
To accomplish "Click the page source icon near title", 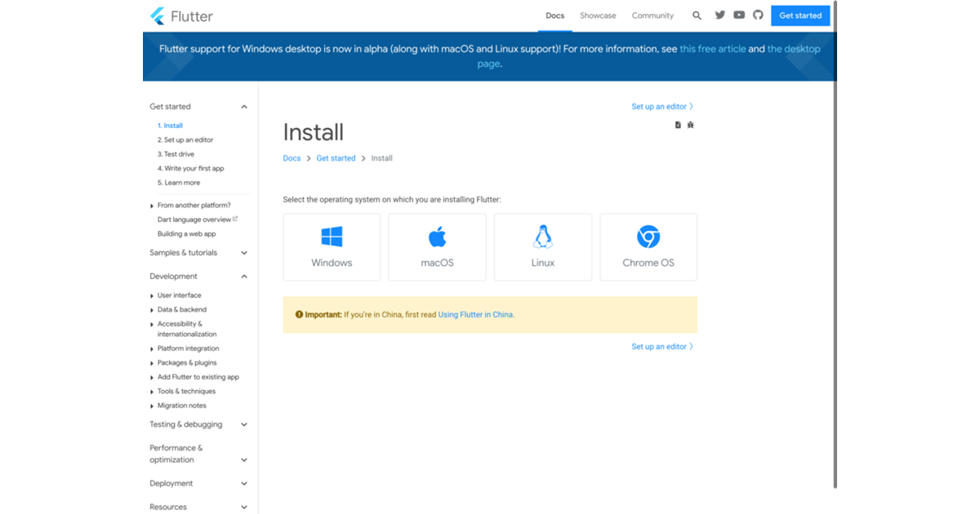I will [678, 125].
